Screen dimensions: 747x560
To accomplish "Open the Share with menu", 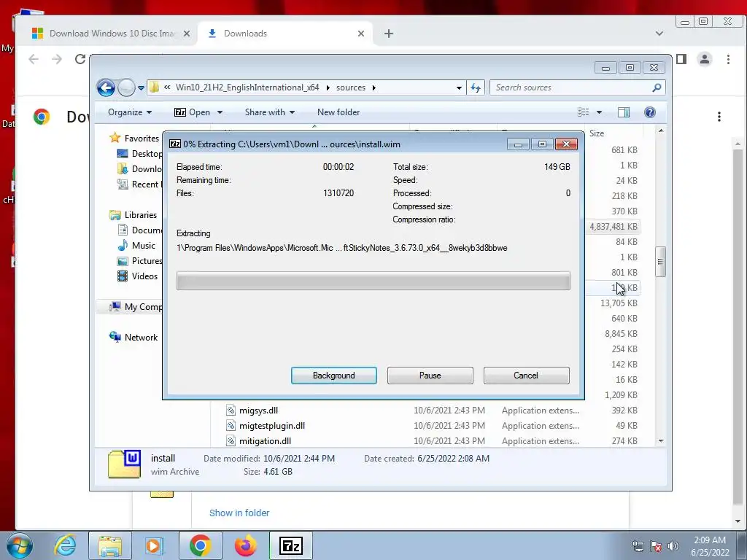I will pyautogui.click(x=270, y=112).
